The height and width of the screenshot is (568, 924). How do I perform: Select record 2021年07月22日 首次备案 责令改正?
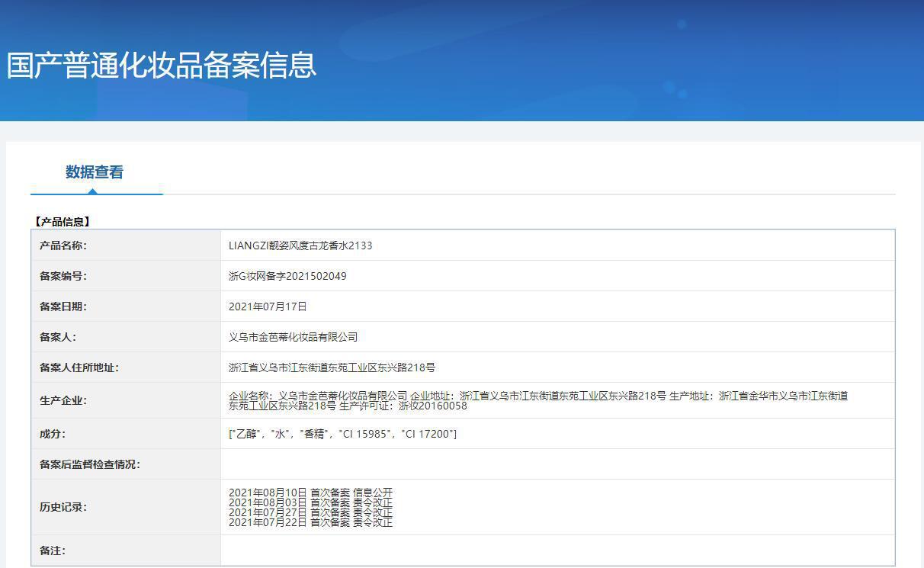310,522
